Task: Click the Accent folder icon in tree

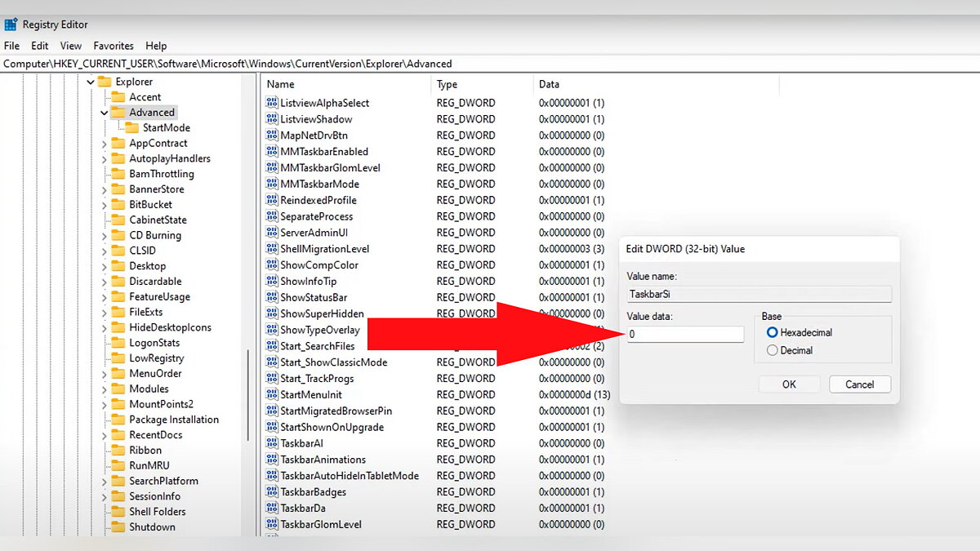Action: 118,97
